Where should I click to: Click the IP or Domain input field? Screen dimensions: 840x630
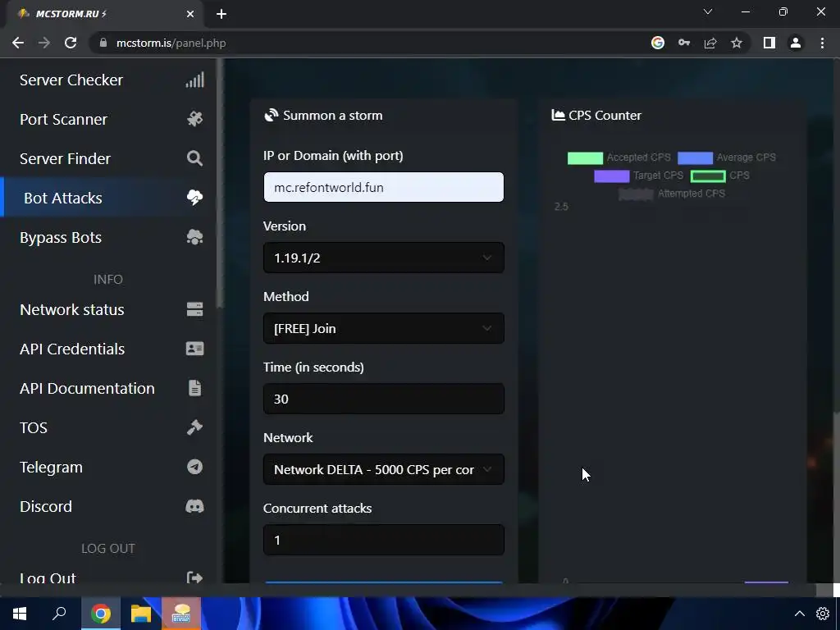[384, 187]
